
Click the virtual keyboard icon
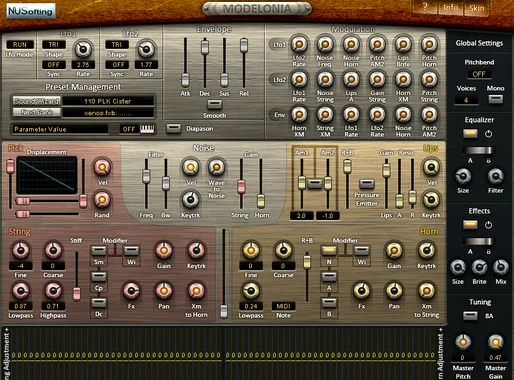pos(147,129)
